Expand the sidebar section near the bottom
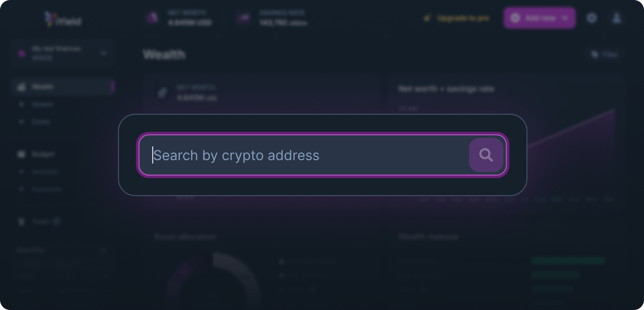 103,250
